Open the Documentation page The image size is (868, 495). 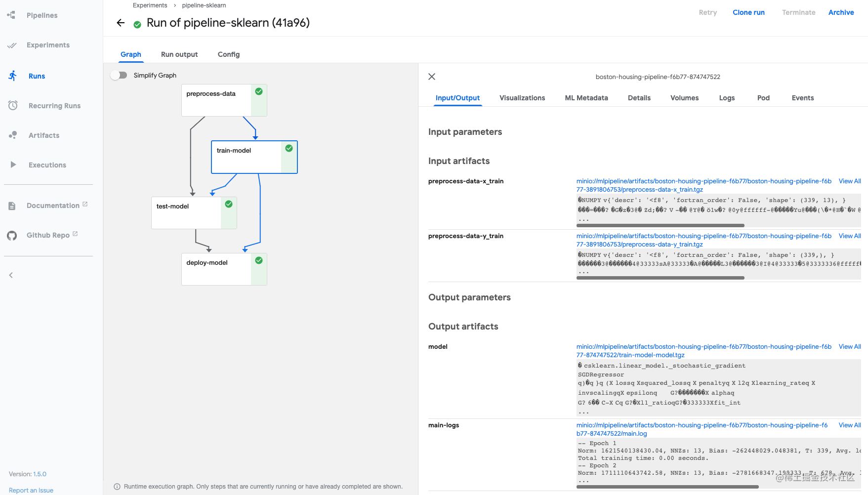pyautogui.click(x=52, y=205)
